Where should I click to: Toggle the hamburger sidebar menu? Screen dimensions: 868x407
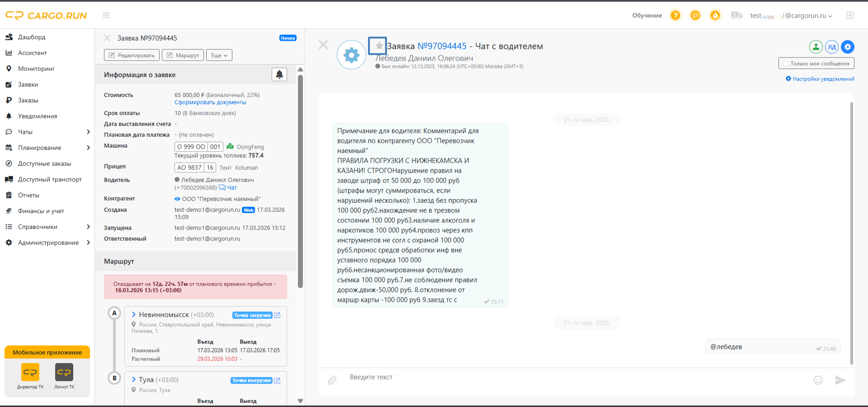point(106,15)
